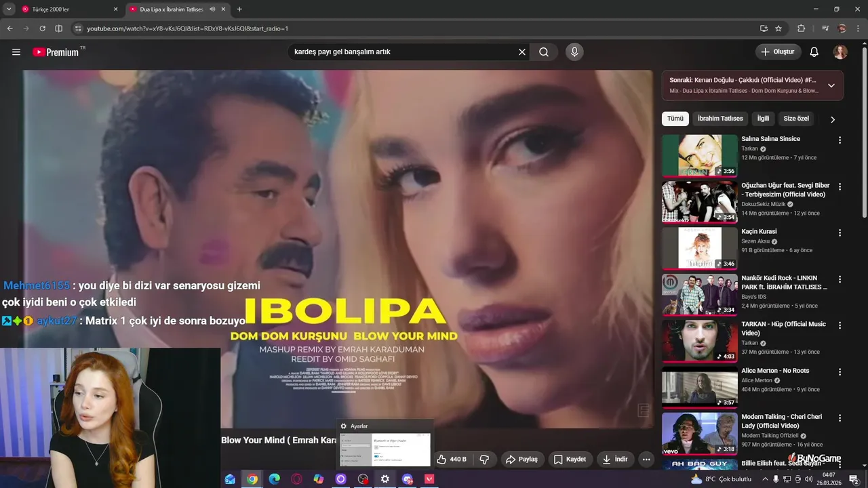Select the İlgili filter chip
This screenshot has width=868, height=488.
pos(764,119)
